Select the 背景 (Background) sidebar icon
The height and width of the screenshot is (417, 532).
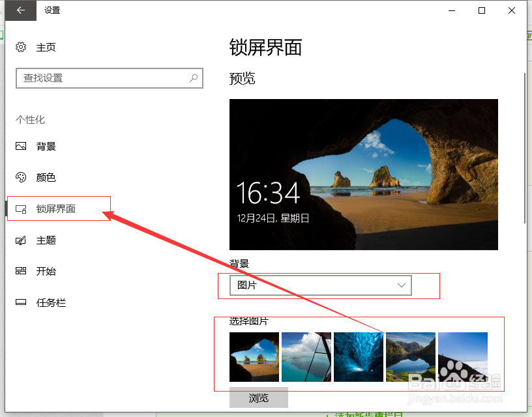point(20,146)
